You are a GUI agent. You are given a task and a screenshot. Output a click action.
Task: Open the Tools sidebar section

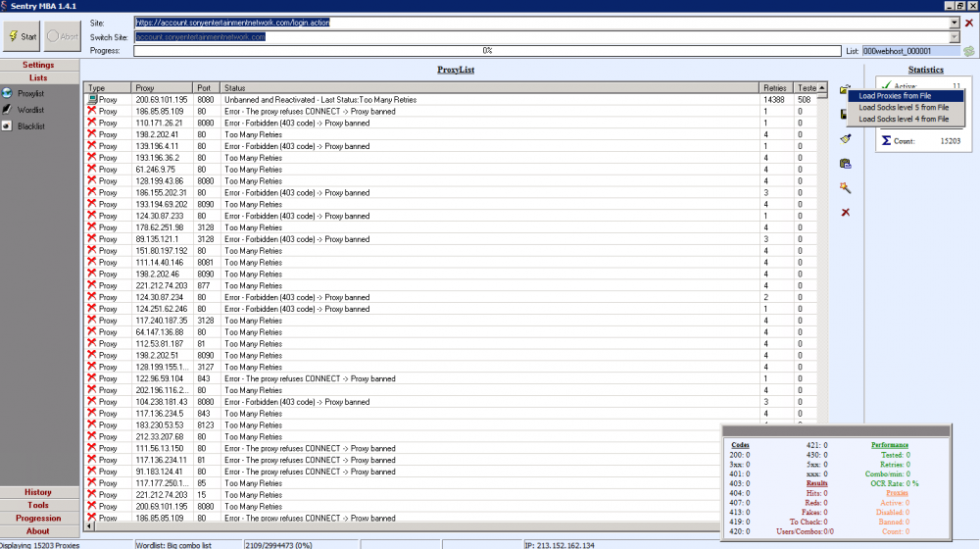click(39, 505)
